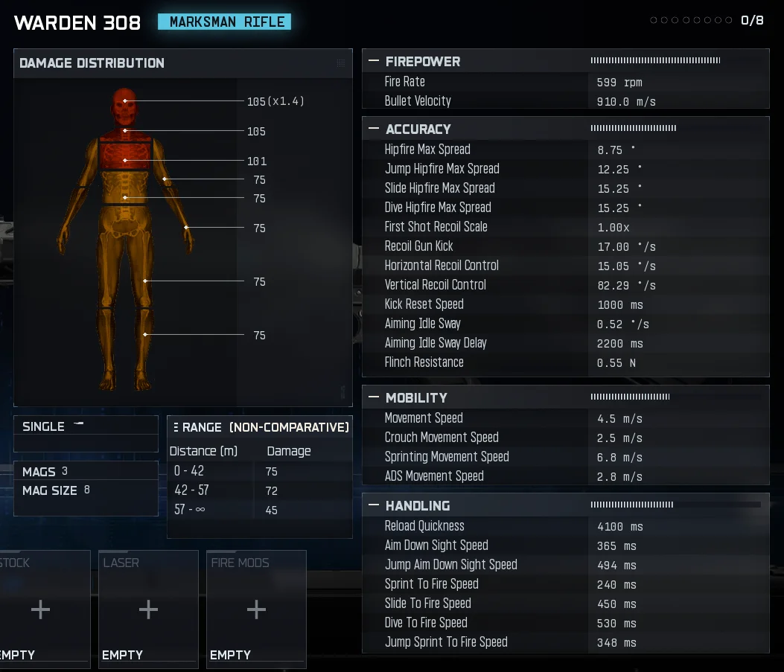Select the Fire Rate stat row
The image size is (784, 672).
pyautogui.click(x=564, y=82)
